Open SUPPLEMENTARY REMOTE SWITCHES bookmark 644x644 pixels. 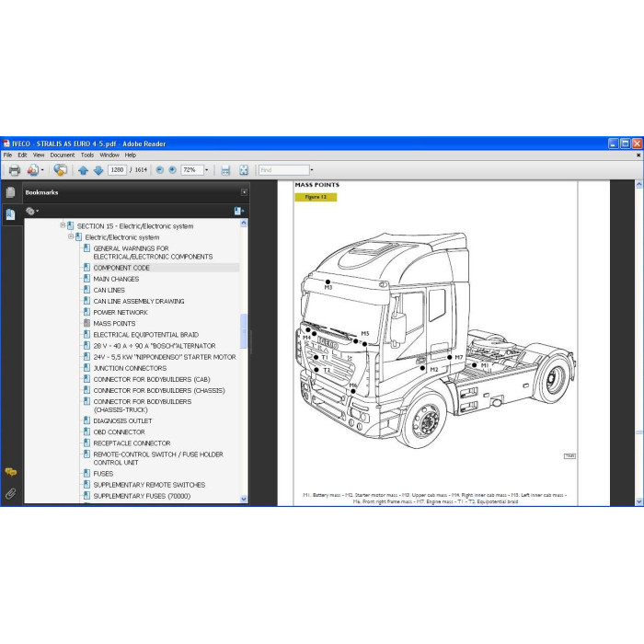(x=149, y=485)
